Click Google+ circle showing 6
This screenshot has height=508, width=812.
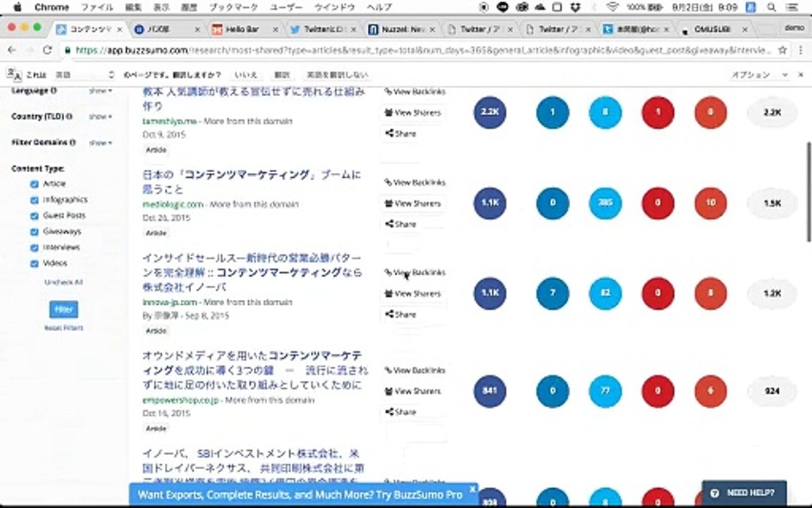[710, 391]
